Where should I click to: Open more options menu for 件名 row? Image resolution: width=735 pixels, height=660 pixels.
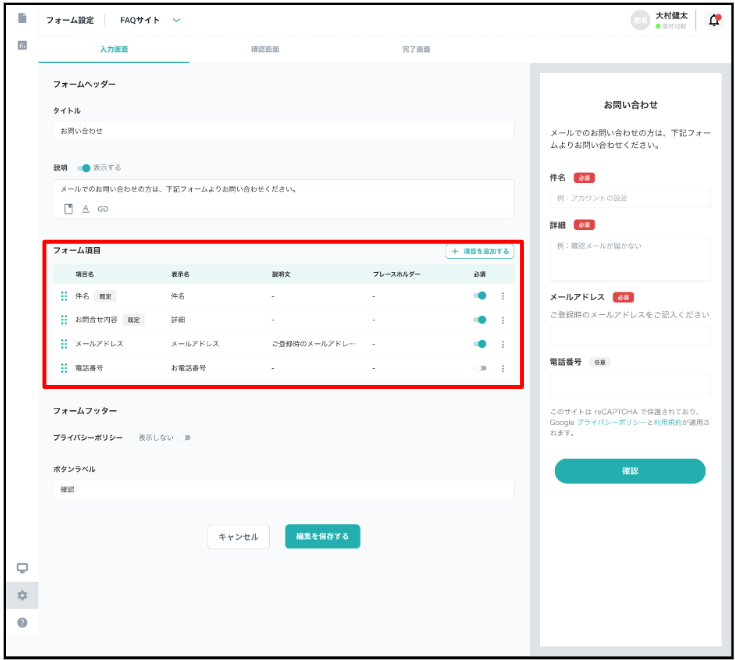[x=502, y=296]
